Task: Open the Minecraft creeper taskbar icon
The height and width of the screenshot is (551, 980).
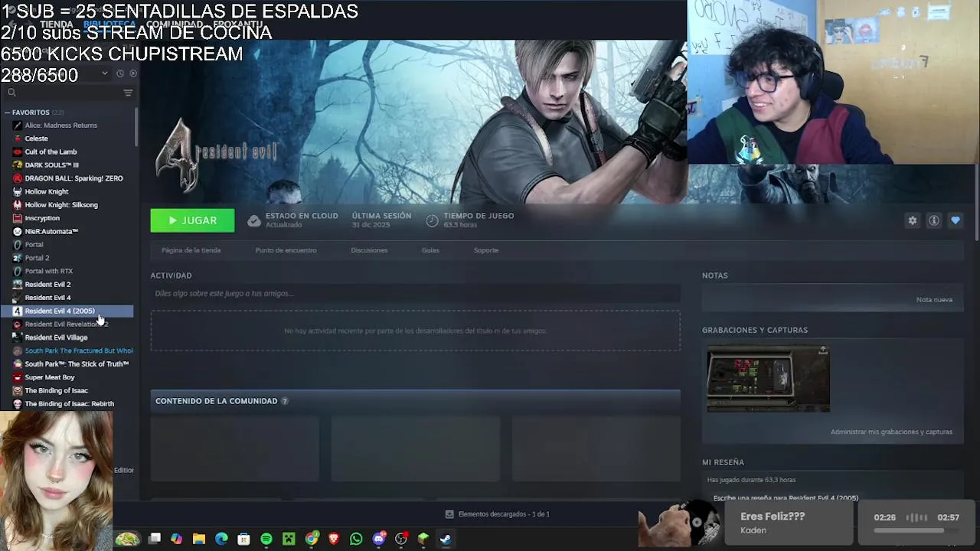Action: point(289,539)
